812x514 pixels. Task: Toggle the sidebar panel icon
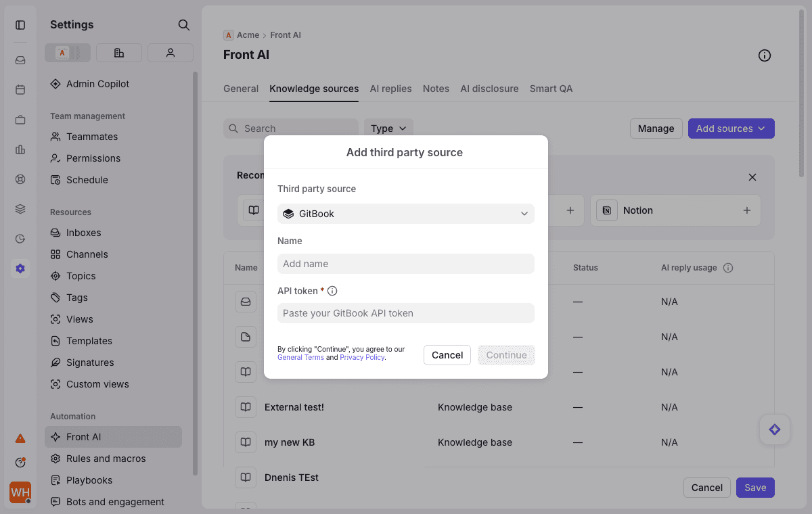click(x=20, y=25)
